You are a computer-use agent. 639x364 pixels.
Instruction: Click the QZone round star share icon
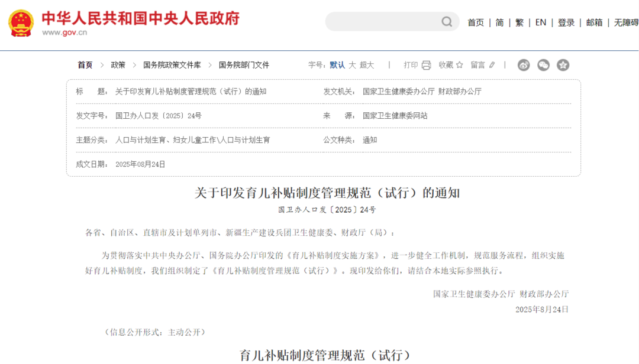point(563,65)
